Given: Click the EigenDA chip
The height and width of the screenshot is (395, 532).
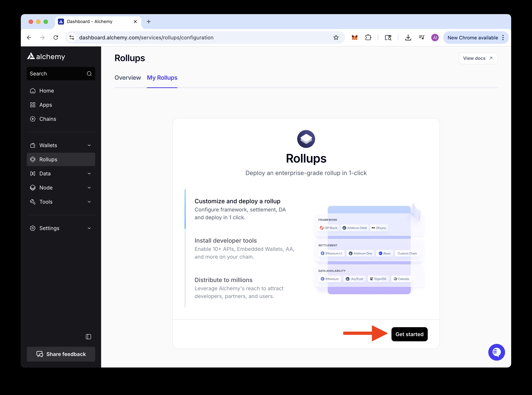Looking at the screenshot, I should click(378, 279).
